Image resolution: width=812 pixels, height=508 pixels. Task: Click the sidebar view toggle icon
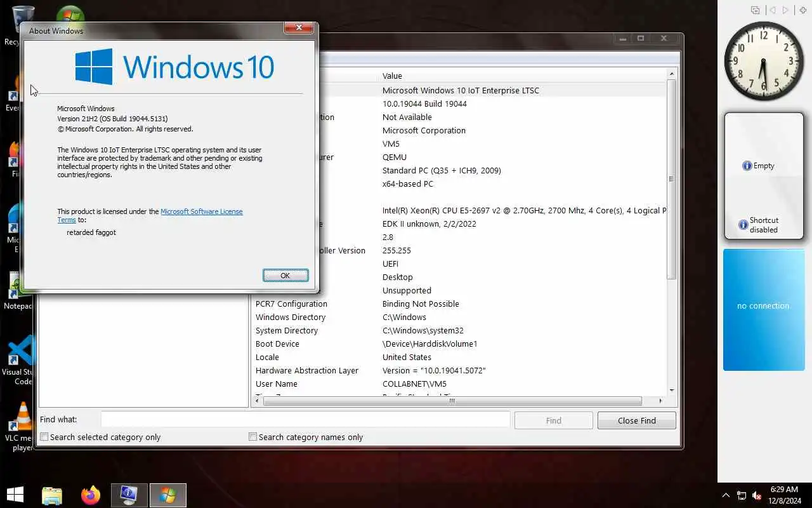[x=755, y=10]
